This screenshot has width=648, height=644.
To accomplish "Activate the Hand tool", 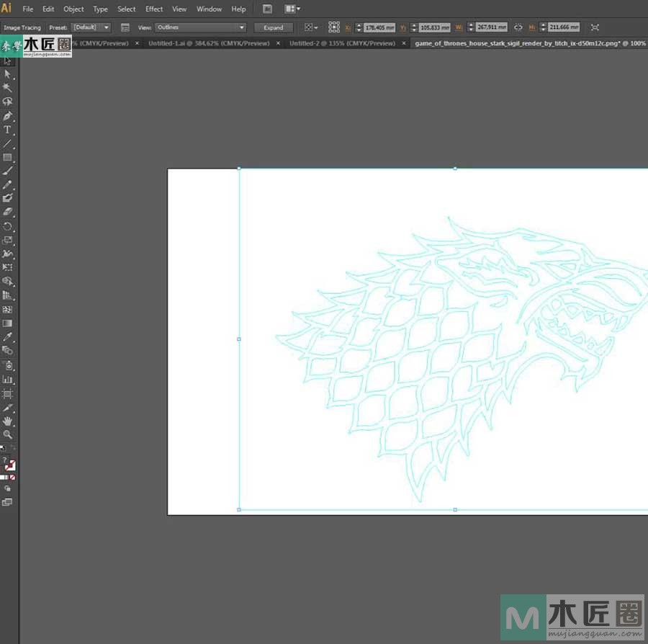I will point(8,421).
